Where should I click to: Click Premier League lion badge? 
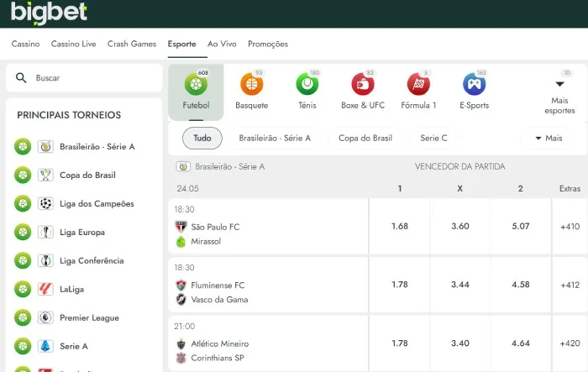pos(45,317)
